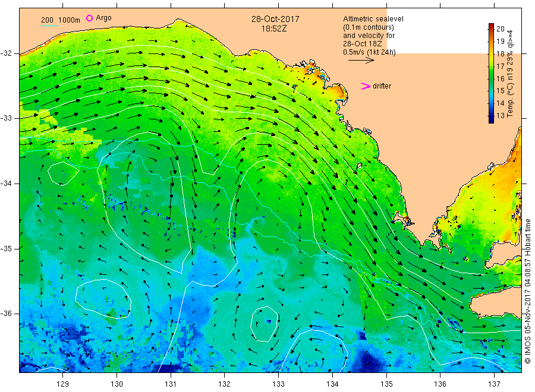
Task: Click the 'Temp. (°C)' color bar title
Action: pos(510,101)
